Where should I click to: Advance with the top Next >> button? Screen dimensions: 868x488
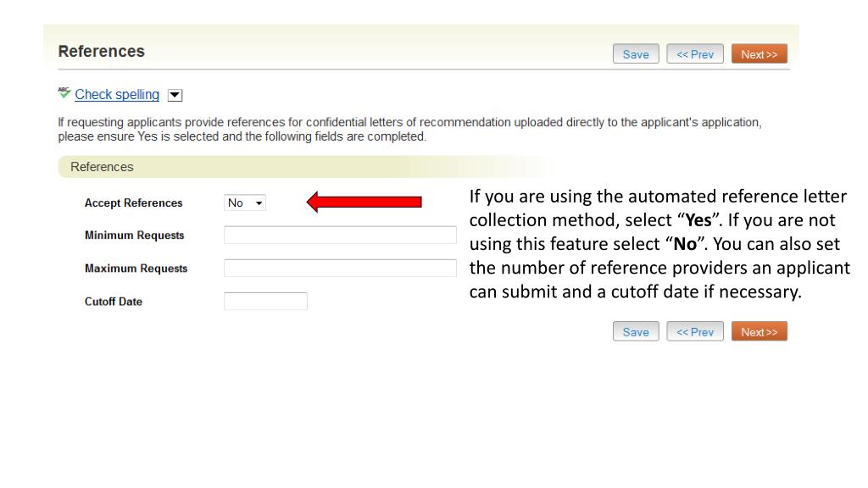[x=759, y=54]
